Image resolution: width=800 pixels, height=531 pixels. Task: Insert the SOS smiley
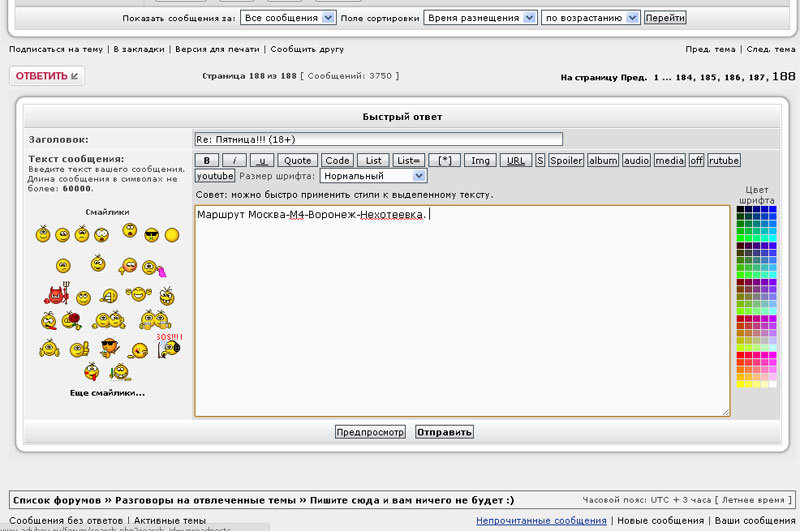170,346
